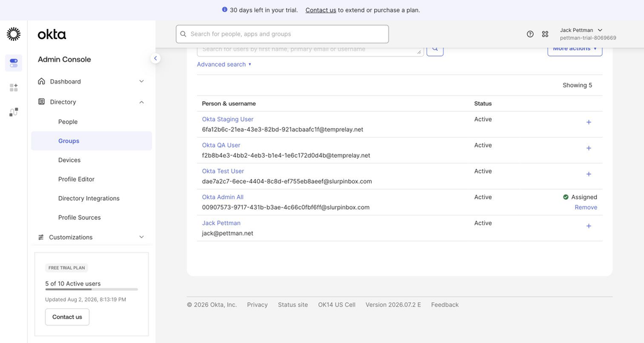Click the green Assigned checkmark icon
Screen dimensions: 644x343
tap(565, 197)
